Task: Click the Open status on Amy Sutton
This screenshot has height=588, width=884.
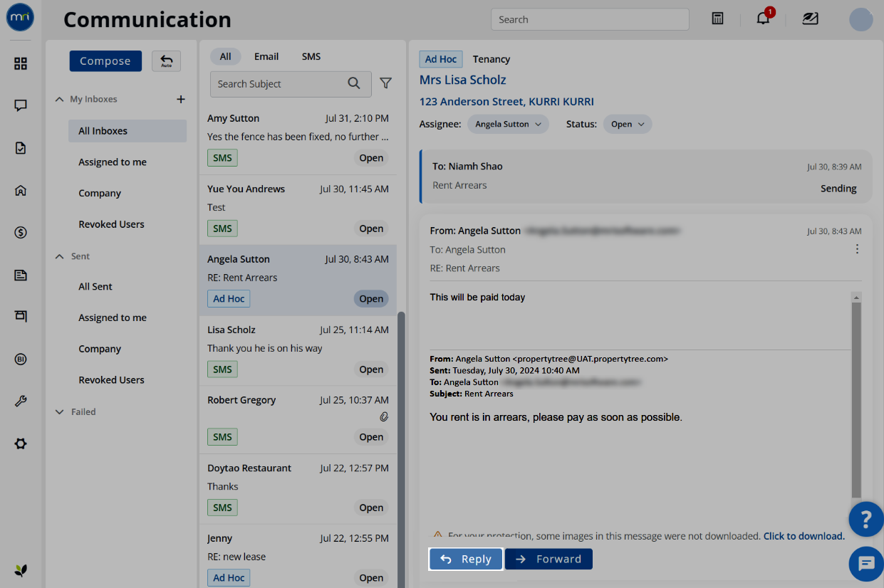Action: tap(371, 158)
